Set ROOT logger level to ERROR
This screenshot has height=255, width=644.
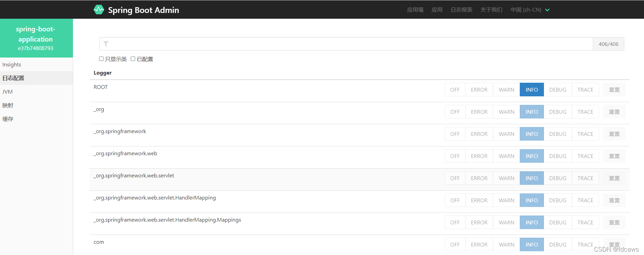(479, 90)
